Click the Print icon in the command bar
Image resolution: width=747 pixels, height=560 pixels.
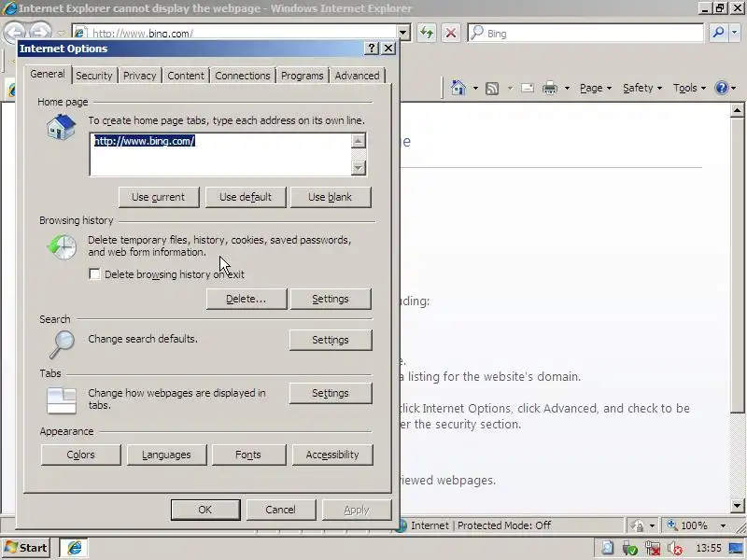pos(550,88)
